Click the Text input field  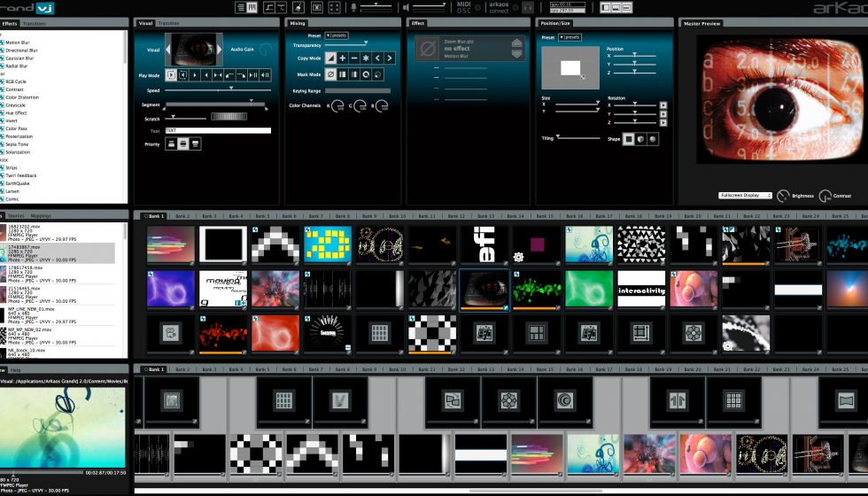pyautogui.click(x=218, y=131)
